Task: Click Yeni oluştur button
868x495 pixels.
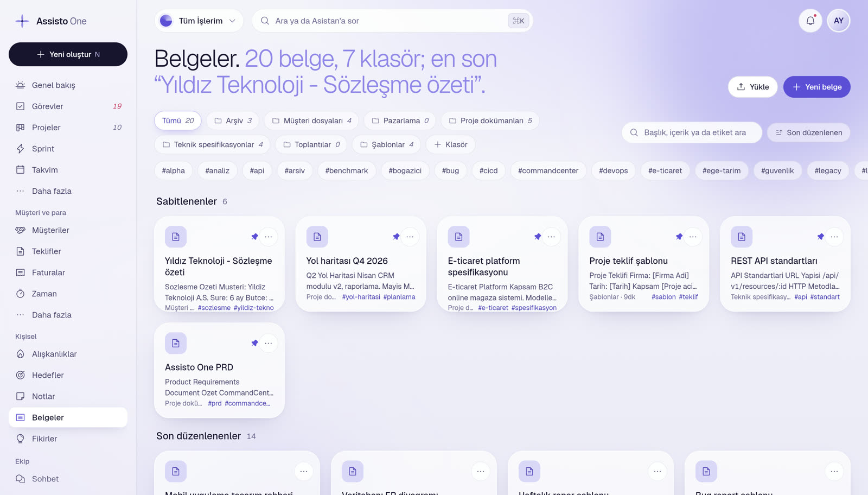Action: tap(68, 54)
